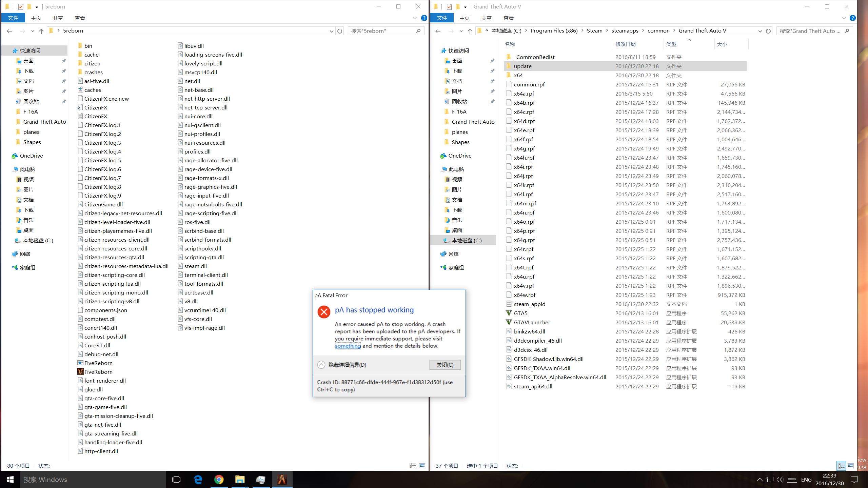Viewport: 868px width, 488px height.
Task: Click the Windows Start button
Action: (x=10, y=480)
